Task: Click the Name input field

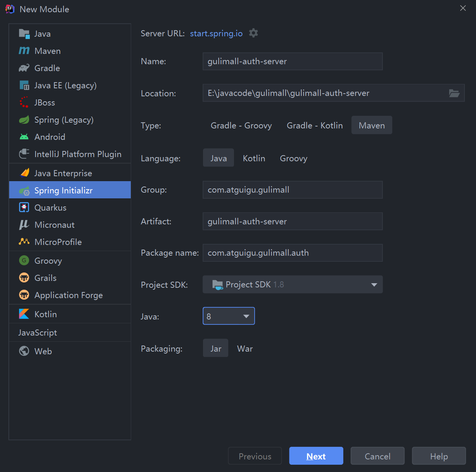Action: tap(293, 61)
